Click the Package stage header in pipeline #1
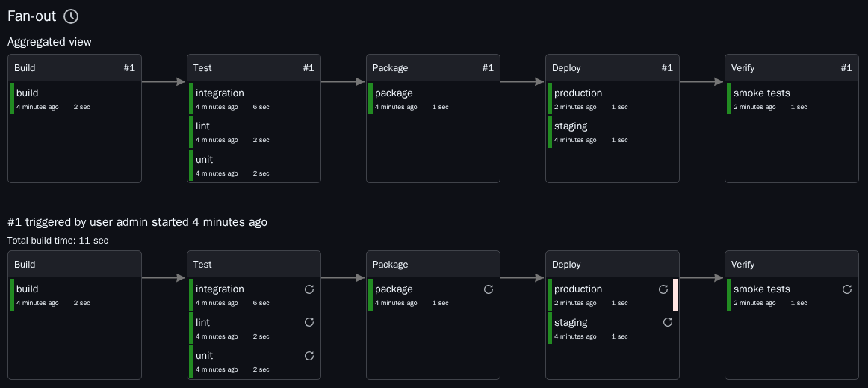This screenshot has height=388, width=868. point(433,265)
